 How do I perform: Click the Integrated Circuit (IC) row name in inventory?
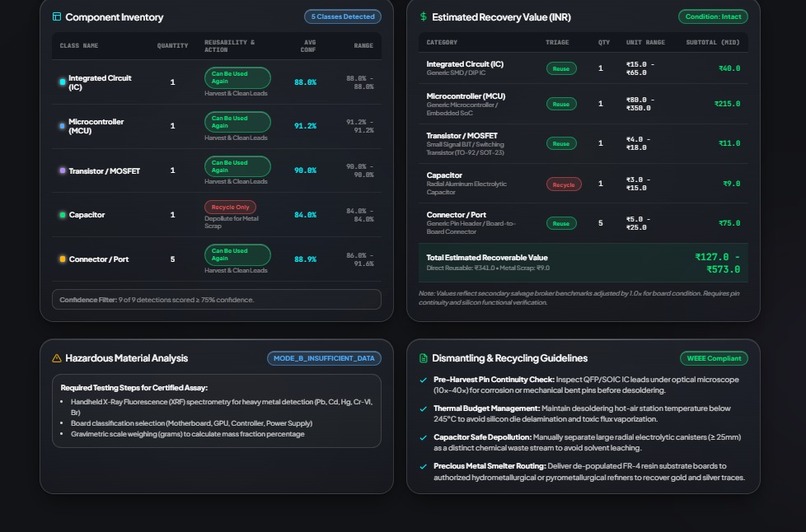(x=100, y=82)
